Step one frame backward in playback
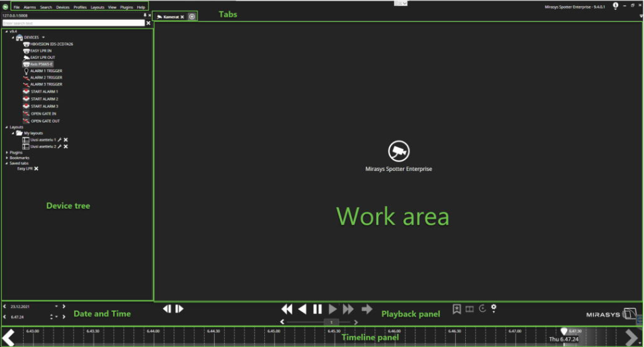 (x=167, y=309)
